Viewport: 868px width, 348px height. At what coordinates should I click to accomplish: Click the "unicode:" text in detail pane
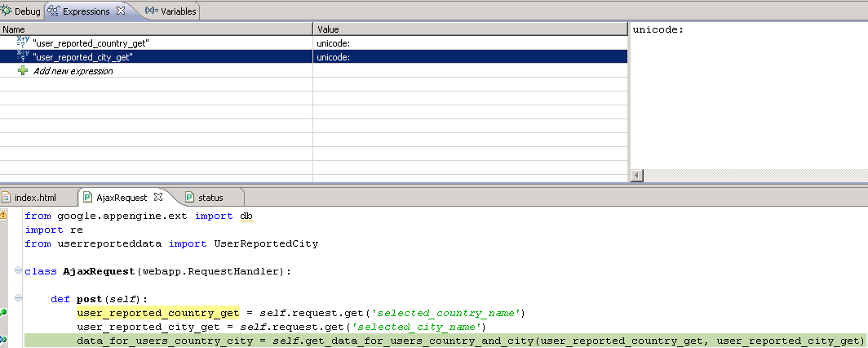658,30
